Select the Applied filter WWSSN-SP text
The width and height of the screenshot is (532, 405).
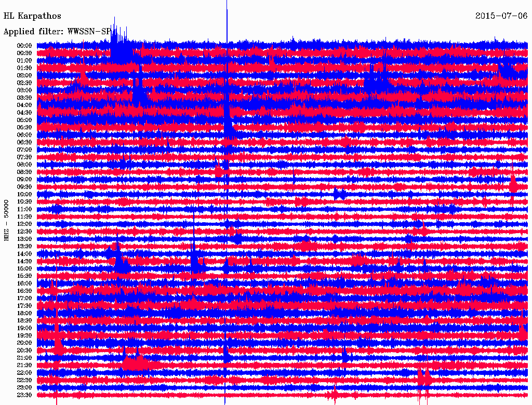pyautogui.click(x=57, y=32)
